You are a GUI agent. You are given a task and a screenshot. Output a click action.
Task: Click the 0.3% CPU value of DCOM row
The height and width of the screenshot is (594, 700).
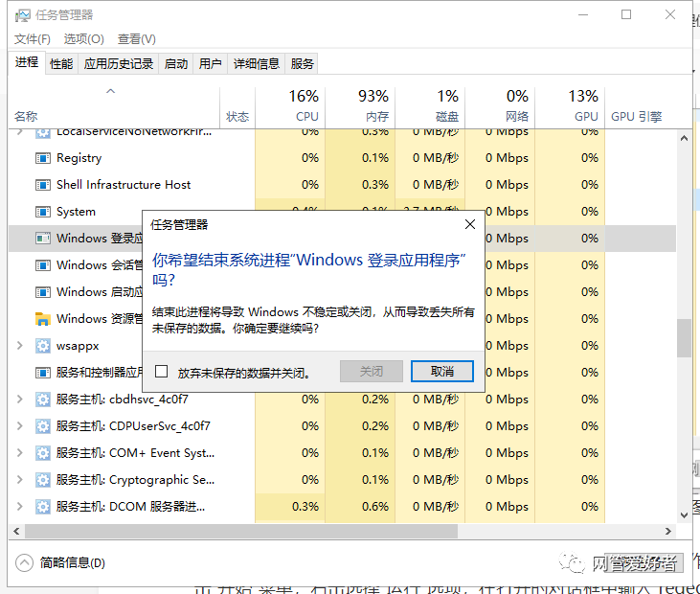(305, 507)
